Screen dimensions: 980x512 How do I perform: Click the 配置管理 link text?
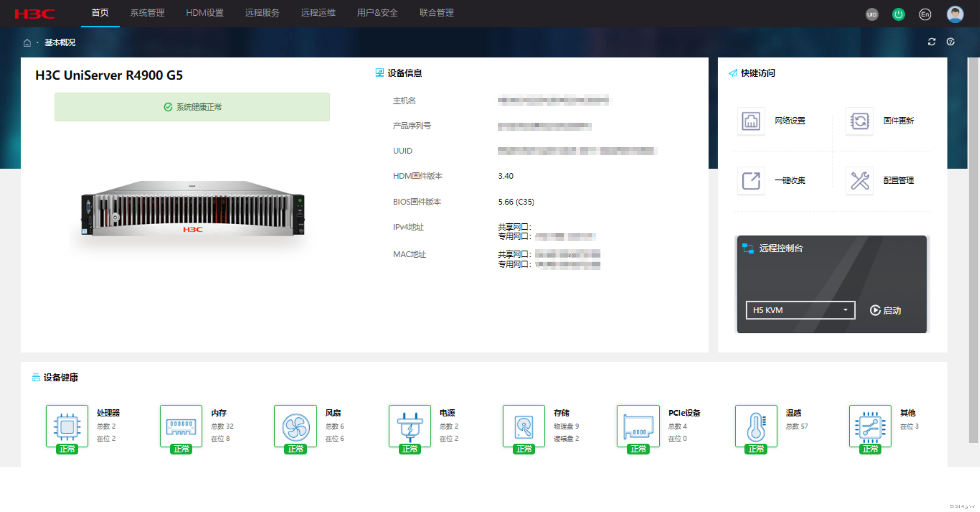[898, 181]
